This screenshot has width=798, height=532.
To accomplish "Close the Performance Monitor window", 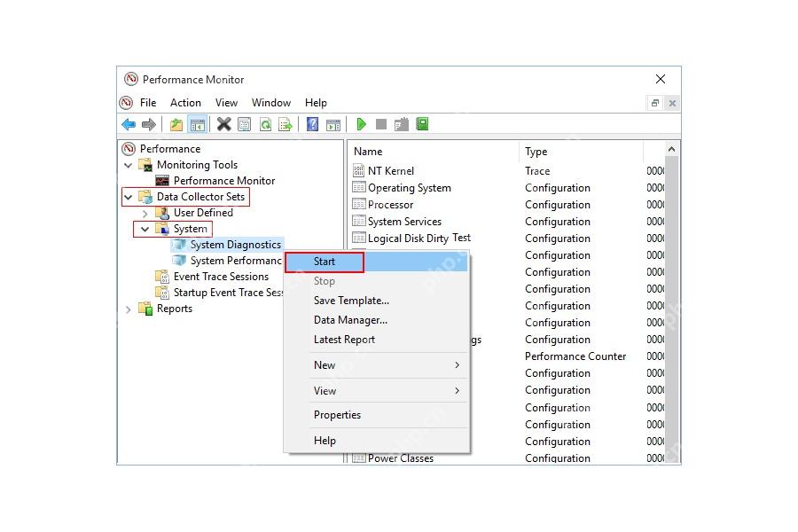I will (661, 79).
